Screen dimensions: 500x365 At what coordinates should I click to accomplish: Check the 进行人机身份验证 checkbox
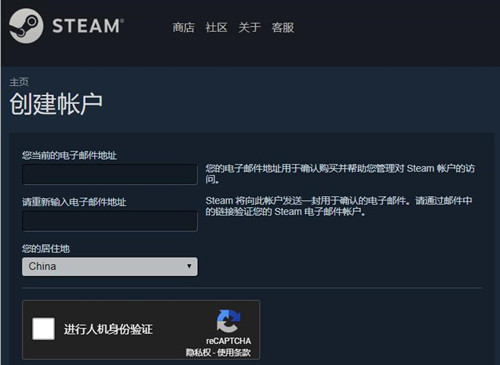click(x=43, y=329)
